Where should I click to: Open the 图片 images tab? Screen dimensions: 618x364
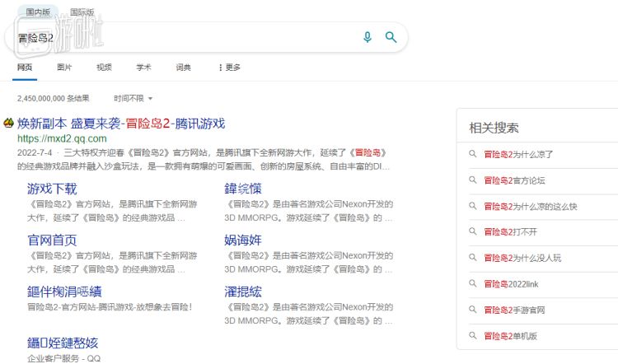coord(64,68)
